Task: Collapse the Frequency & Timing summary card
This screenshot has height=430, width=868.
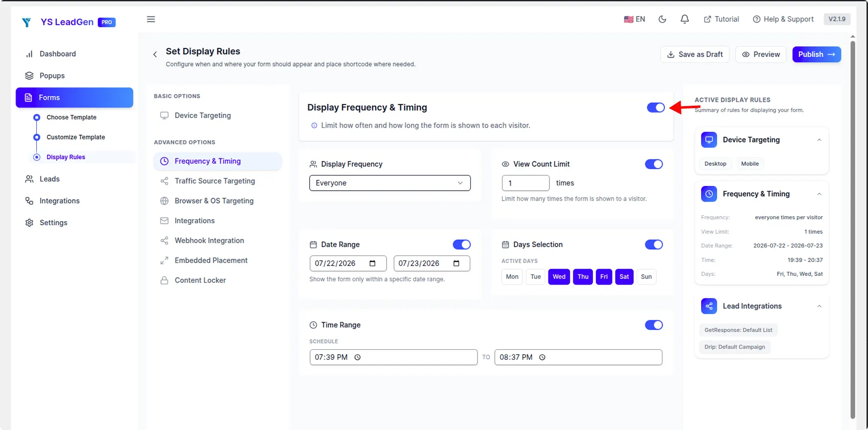Action: 819,194
